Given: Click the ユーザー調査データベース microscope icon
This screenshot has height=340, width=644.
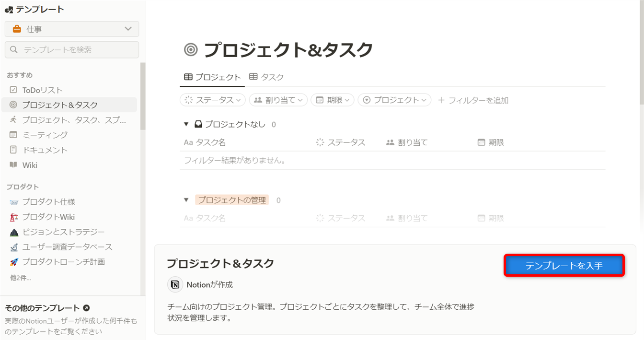Looking at the screenshot, I should pos(14,247).
